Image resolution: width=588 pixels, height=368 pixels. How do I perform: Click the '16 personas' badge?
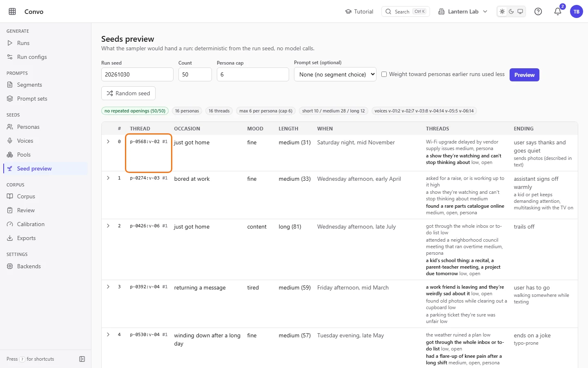187,111
